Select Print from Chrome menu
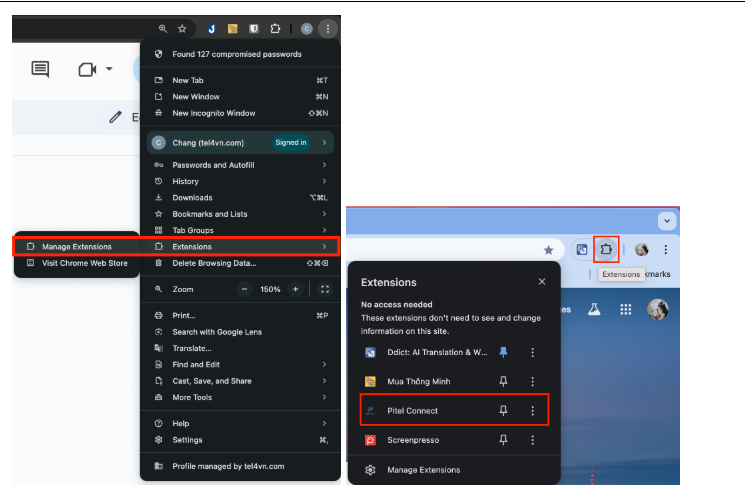This screenshot has height=498, width=745. pyautogui.click(x=240, y=316)
